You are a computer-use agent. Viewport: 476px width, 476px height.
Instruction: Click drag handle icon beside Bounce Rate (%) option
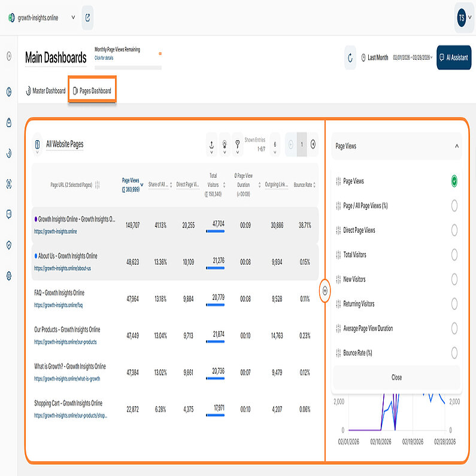338,353
